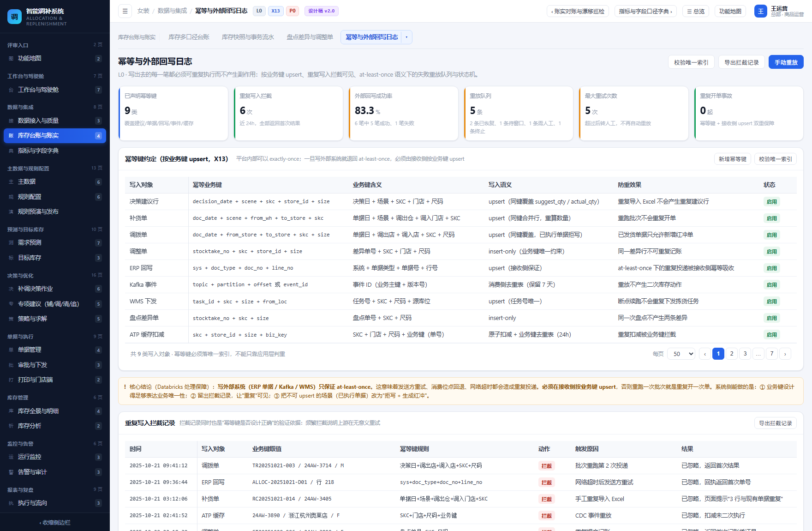
Task: Open the user avatar 王 icon
Action: (x=760, y=11)
